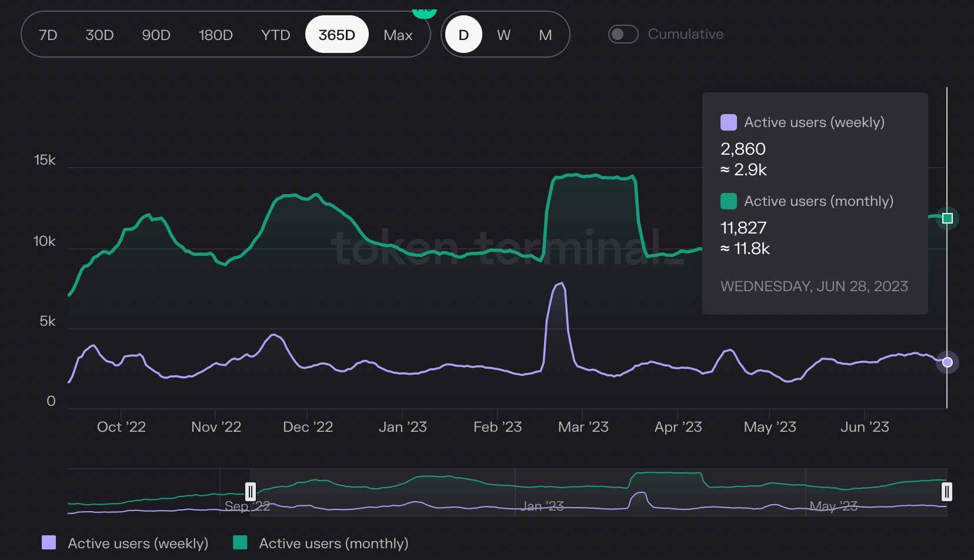This screenshot has width=974, height=560.
Task: Select the 7D time range
Action: pos(48,35)
